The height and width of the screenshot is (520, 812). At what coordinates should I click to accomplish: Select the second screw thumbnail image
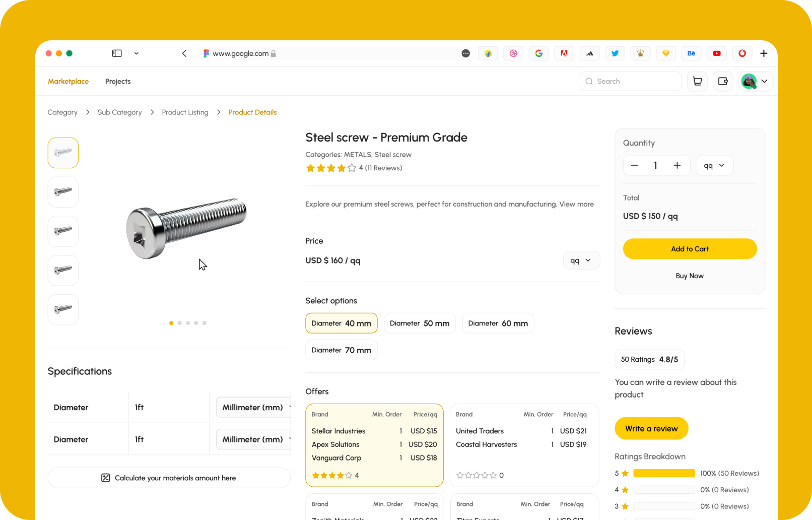click(63, 192)
